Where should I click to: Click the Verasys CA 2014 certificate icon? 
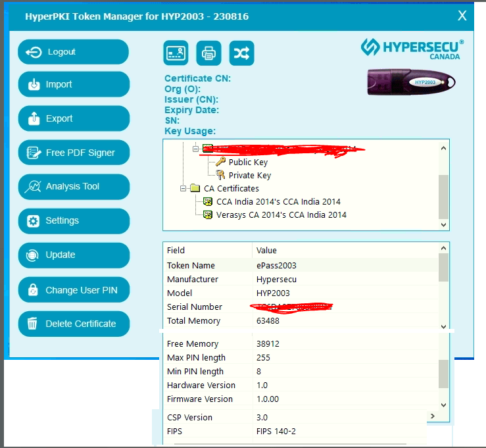[208, 215]
